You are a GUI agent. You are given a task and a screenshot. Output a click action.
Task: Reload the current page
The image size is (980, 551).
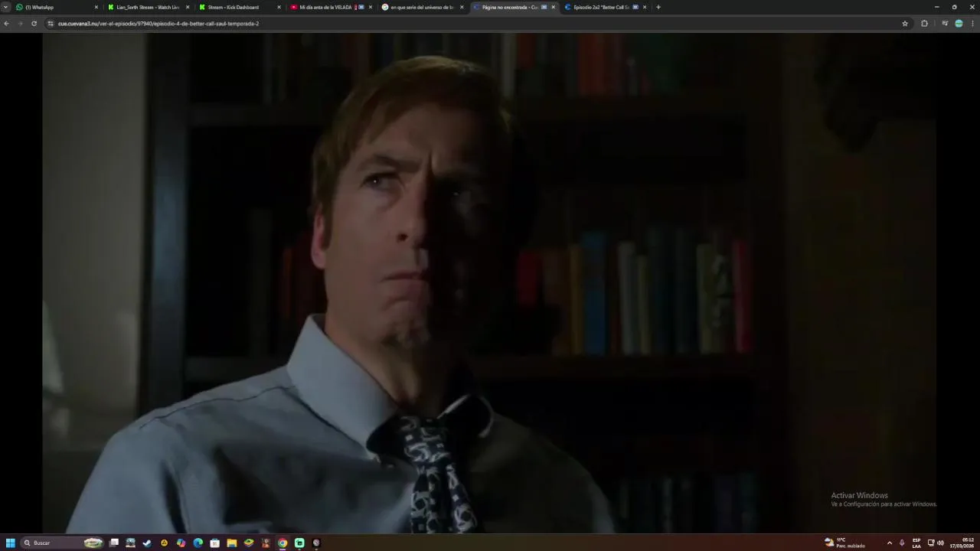tap(34, 24)
